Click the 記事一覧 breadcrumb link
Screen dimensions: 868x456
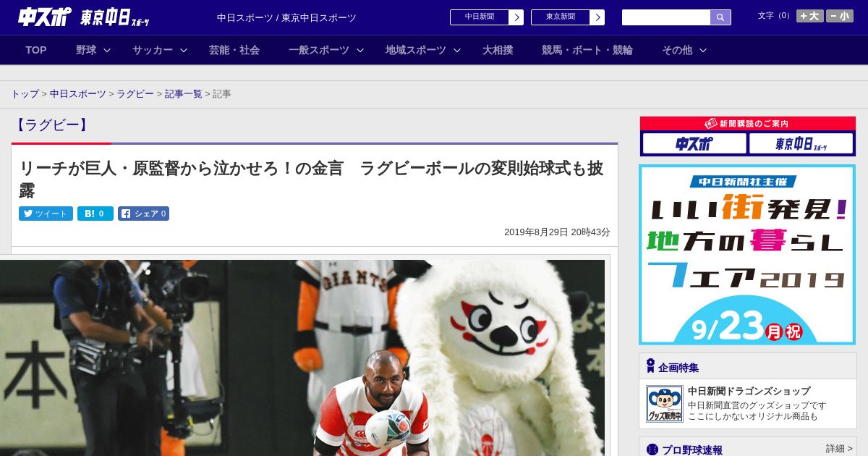(x=184, y=94)
